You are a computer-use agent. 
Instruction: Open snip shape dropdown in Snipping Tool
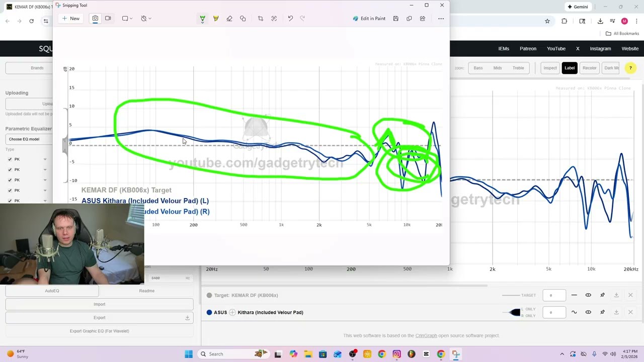pyautogui.click(x=127, y=18)
